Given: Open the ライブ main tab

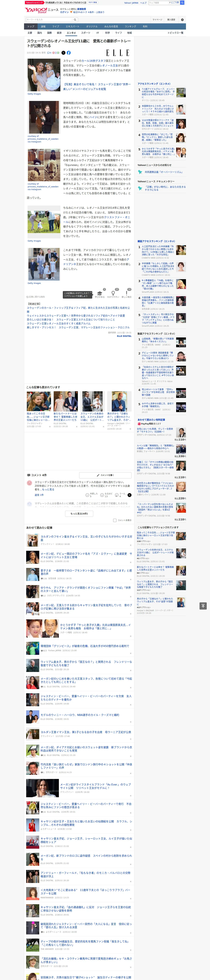Looking at the screenshot, I should click(56, 26).
